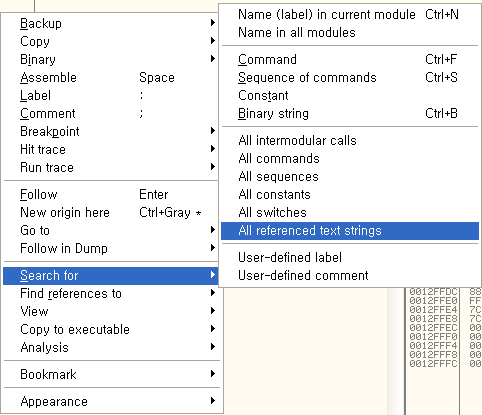The image size is (482, 415).
Task: Open the Follow in Dump submenu
Action: pyautogui.click(x=111, y=248)
